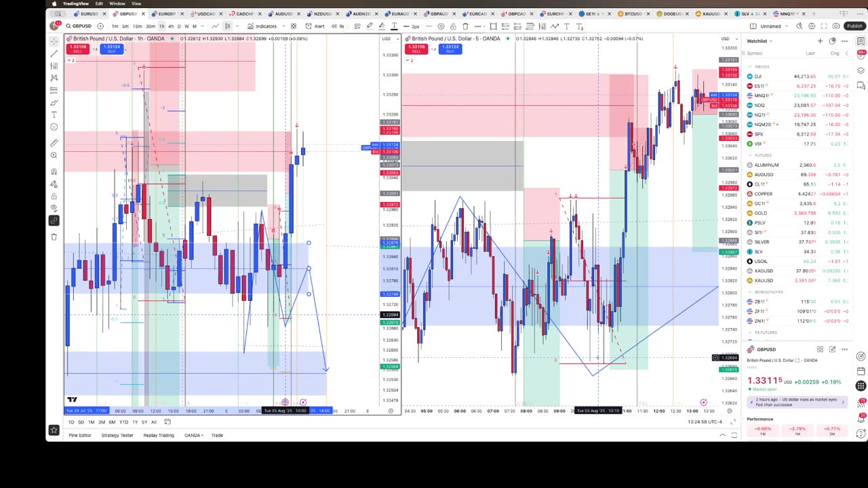The width and height of the screenshot is (868, 488).
Task: Open the OANDA broker panel dropdown
Action: pyautogui.click(x=193, y=435)
